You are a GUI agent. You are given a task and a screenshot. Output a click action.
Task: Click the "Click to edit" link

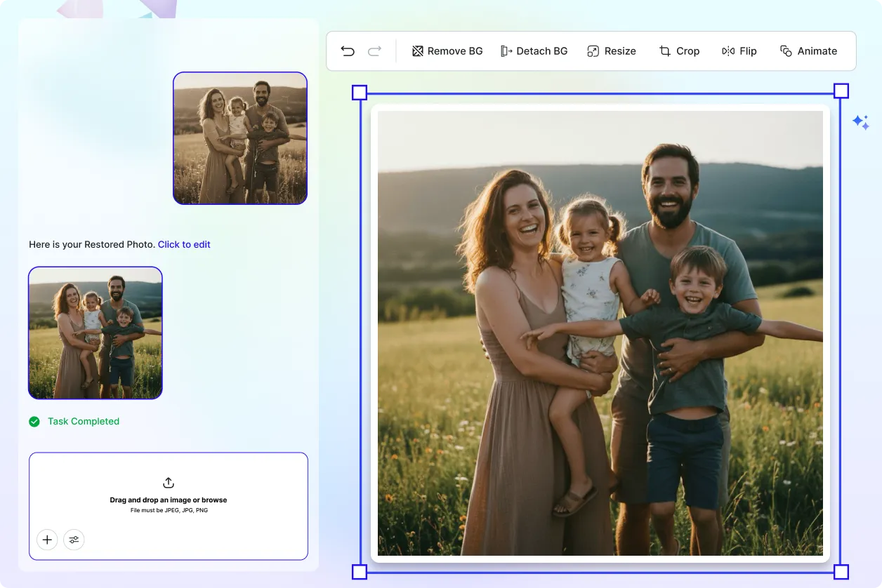(184, 244)
